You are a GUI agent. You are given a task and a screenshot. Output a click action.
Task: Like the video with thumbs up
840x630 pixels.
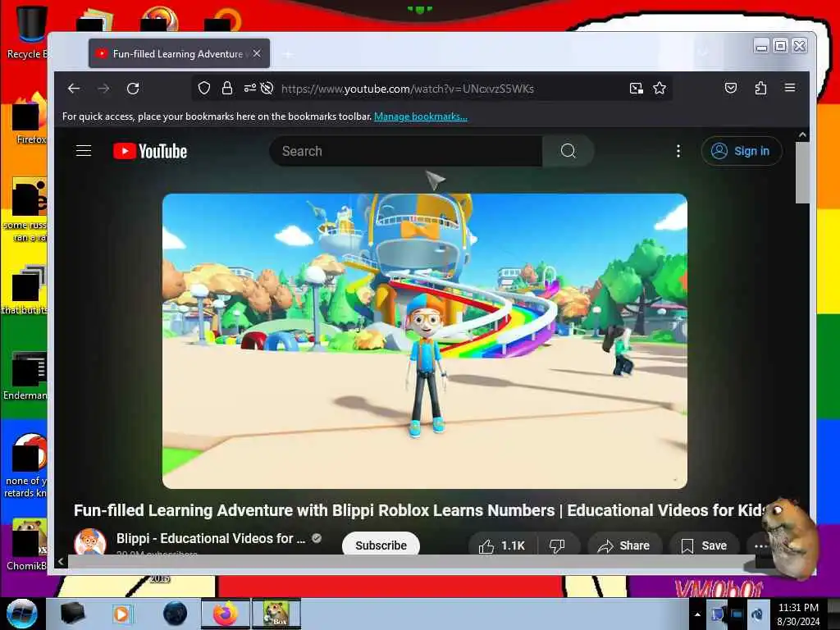coord(502,546)
